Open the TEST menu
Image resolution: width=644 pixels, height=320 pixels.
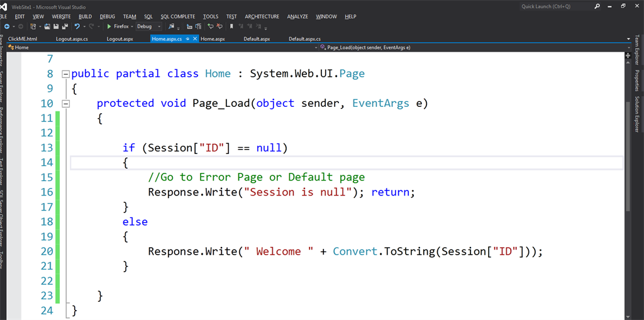click(x=231, y=16)
